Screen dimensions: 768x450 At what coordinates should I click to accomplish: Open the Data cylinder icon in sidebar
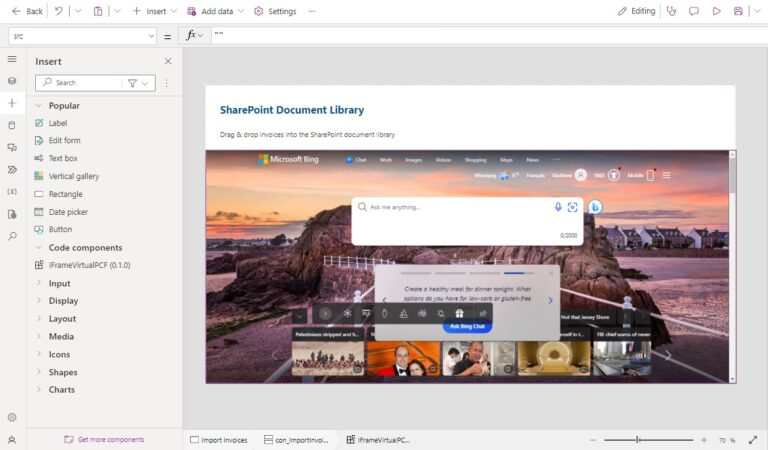[x=12, y=125]
